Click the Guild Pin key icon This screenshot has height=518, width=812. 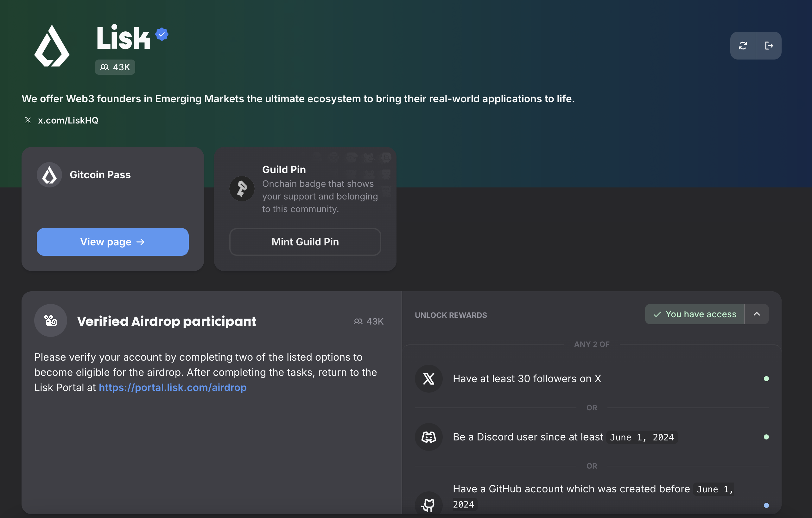coord(242,189)
